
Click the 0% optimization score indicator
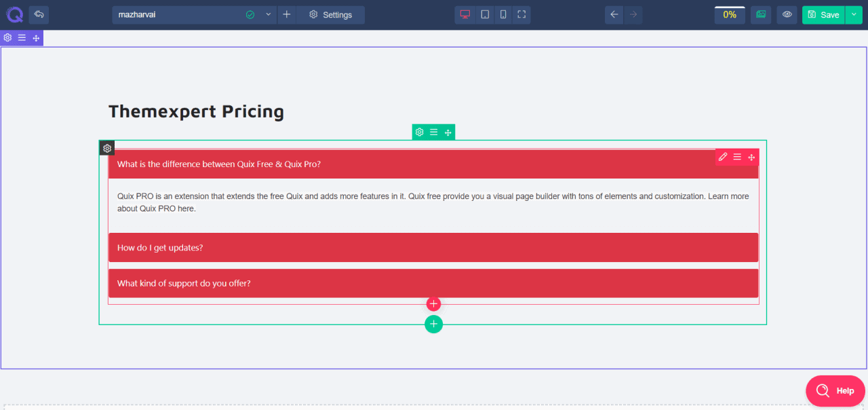coord(730,14)
